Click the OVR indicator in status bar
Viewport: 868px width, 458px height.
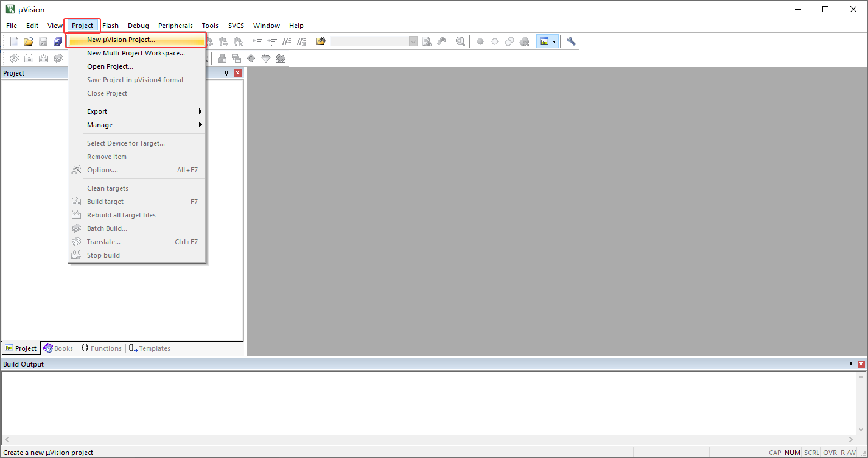(830, 453)
